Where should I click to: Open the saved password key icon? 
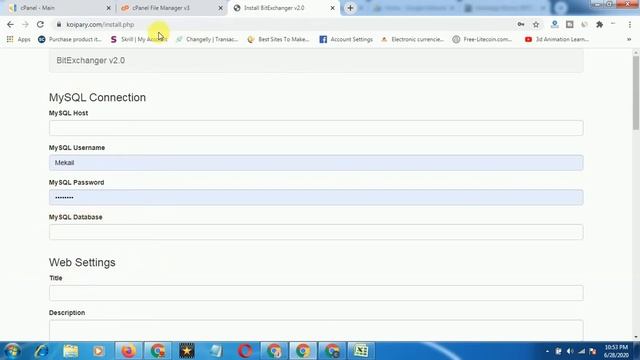click(521, 24)
